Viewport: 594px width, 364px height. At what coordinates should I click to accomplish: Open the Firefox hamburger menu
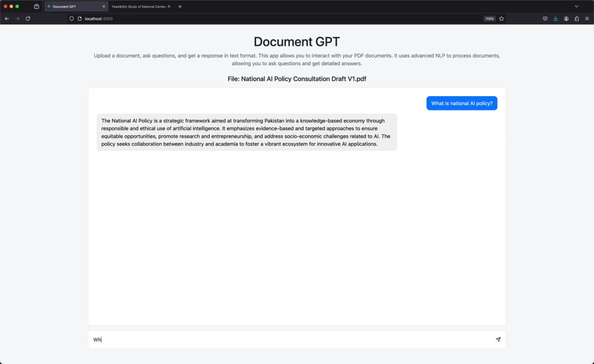coord(587,18)
